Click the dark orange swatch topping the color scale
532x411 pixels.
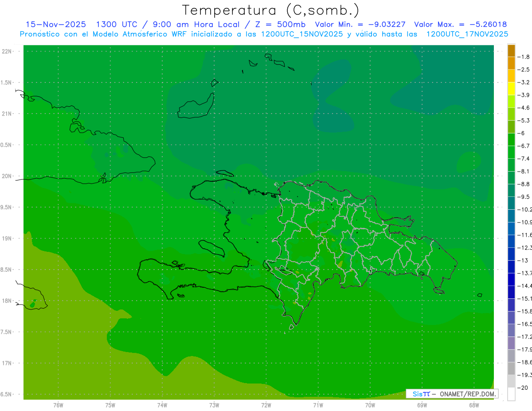pos(511,51)
